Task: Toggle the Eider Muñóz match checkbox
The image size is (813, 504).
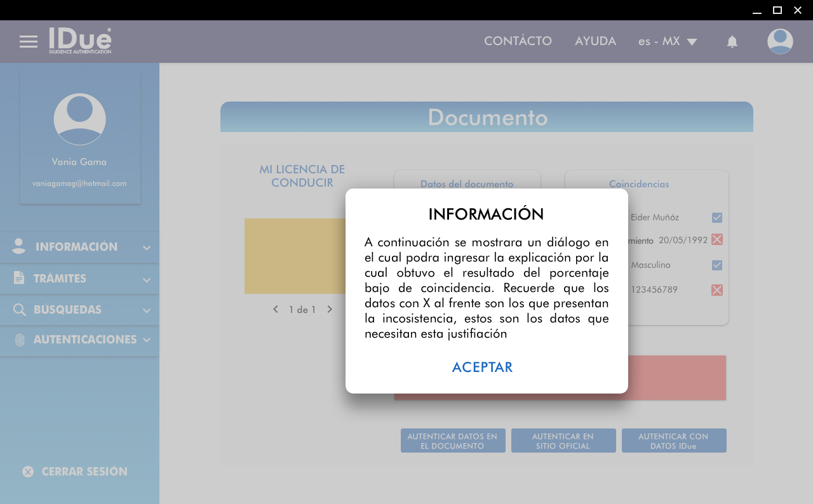Action: (x=717, y=218)
